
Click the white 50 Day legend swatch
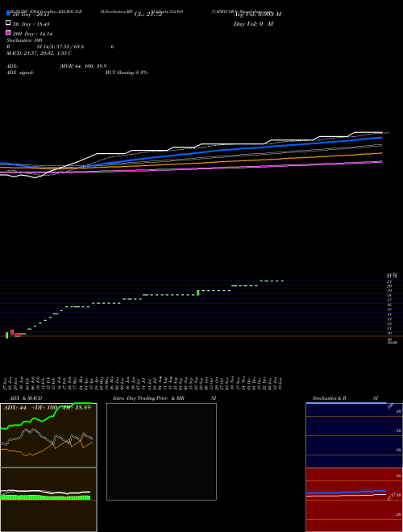pyautogui.click(x=8, y=23)
